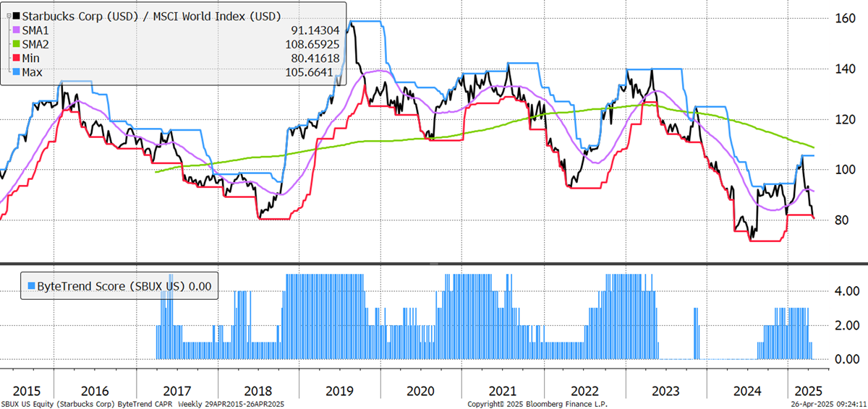Image resolution: width=868 pixels, height=409 pixels.
Task: Click the black Starbucks Corp series swatch
Action: coord(17,16)
